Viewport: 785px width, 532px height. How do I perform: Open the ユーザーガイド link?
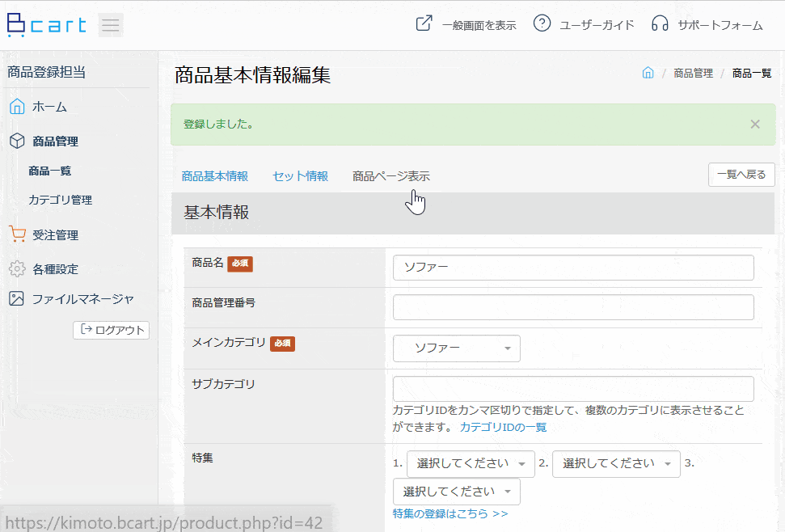point(597,26)
